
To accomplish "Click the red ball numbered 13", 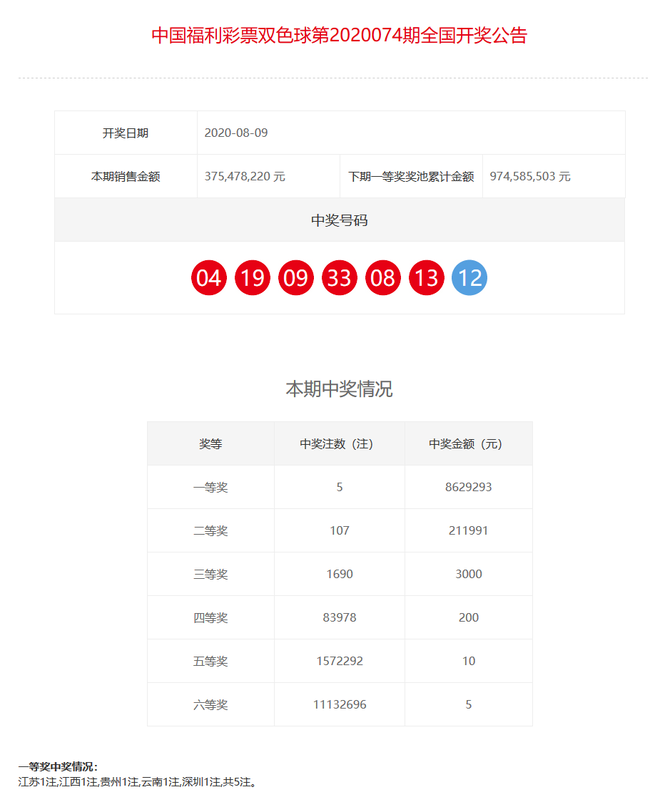I will (426, 278).
